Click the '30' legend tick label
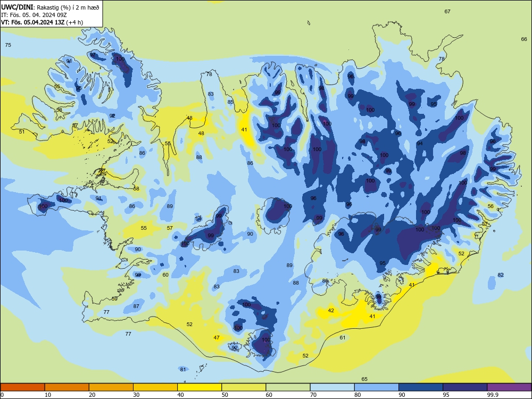 tap(136, 395)
